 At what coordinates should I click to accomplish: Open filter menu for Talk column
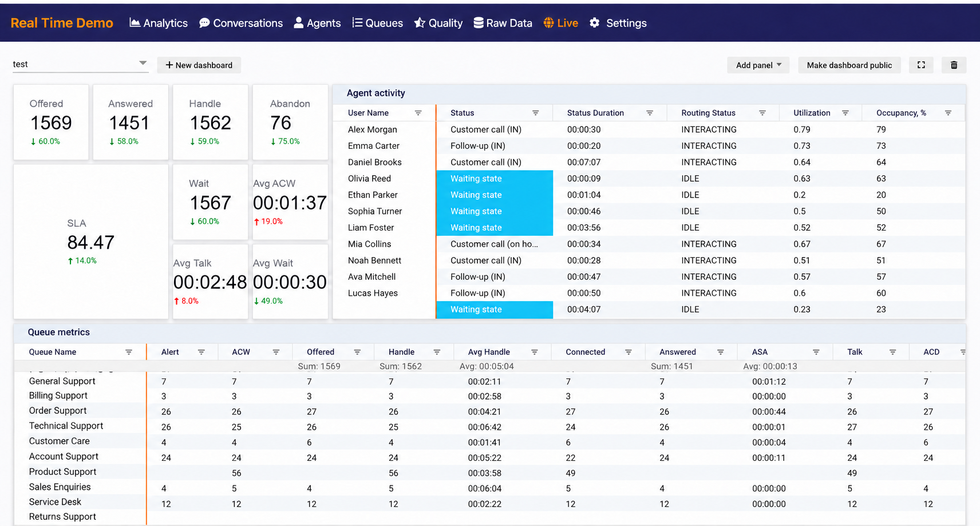pos(893,352)
